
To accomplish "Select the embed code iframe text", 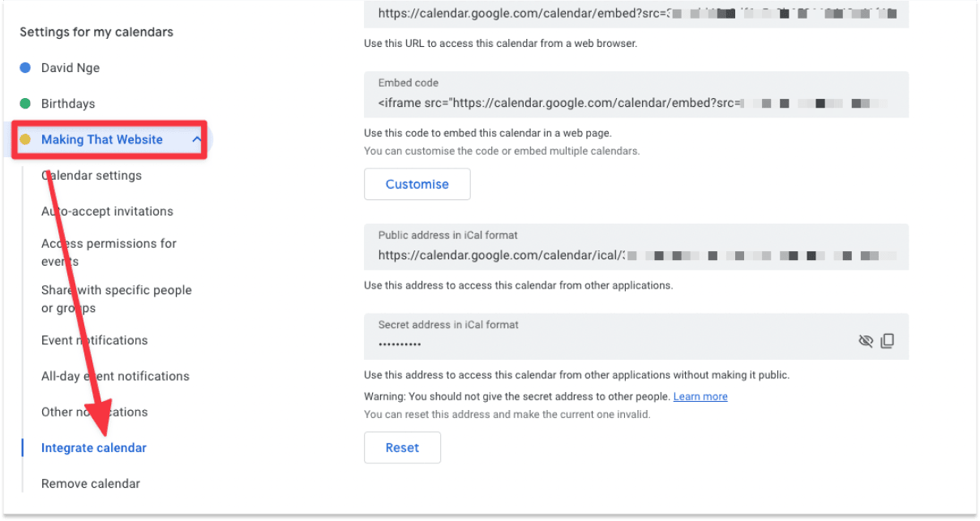I will [567, 103].
